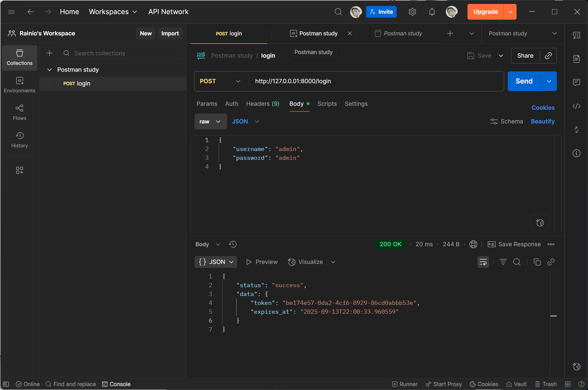This screenshot has height=390, width=588.
Task: Open the configure workspace sidebar icon
Action: pos(20,170)
